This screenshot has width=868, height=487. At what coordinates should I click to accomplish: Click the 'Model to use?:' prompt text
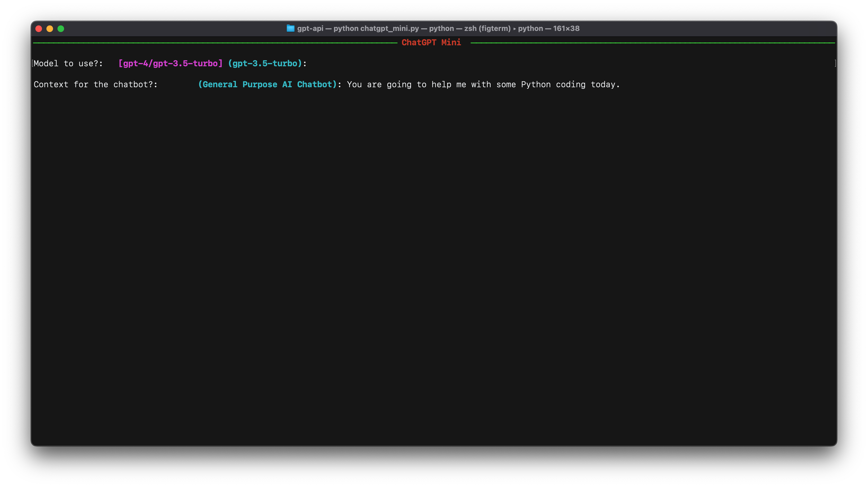(x=69, y=63)
